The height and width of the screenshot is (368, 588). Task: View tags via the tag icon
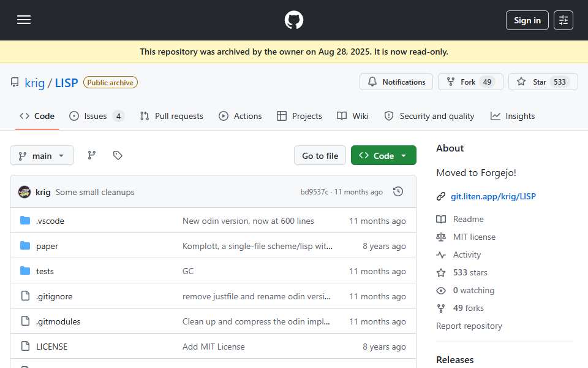point(118,155)
